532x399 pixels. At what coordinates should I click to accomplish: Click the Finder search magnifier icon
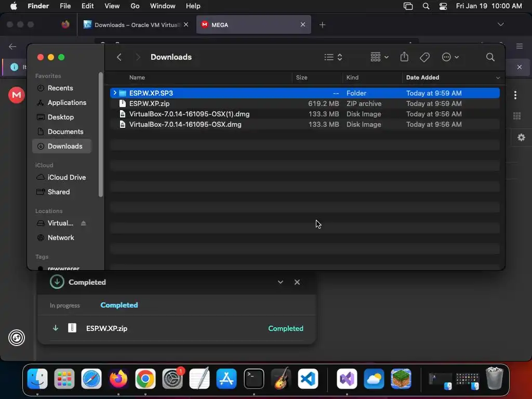pyautogui.click(x=490, y=57)
